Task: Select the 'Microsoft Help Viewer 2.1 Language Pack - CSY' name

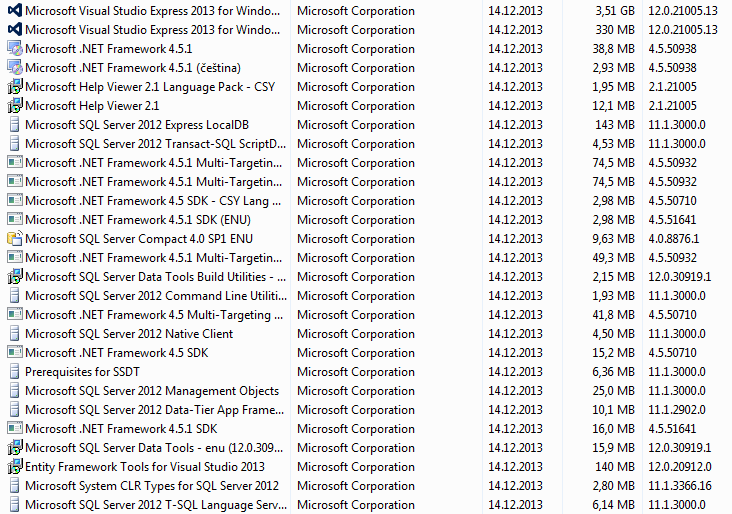Action: (150, 87)
